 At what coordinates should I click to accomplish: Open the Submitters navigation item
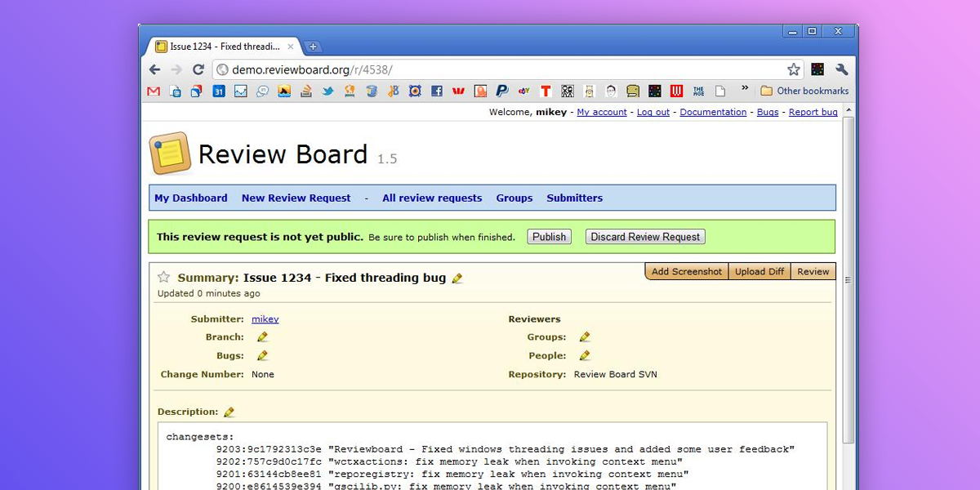575,198
